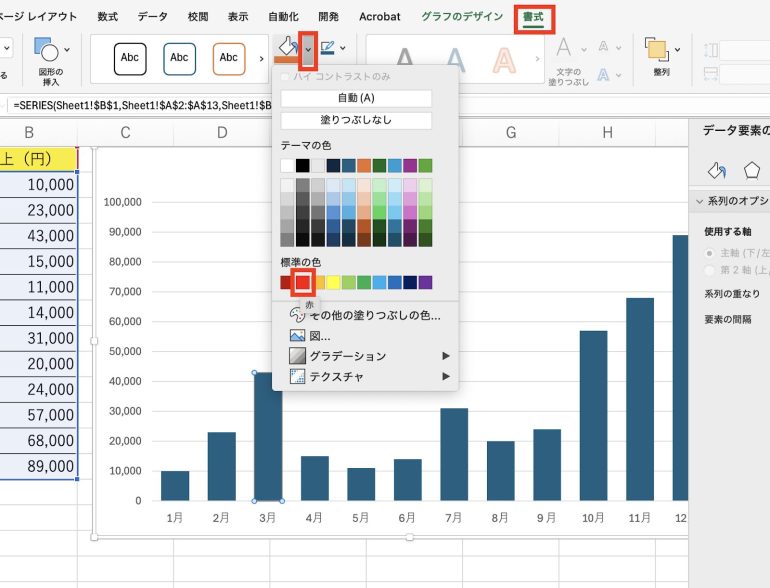Pick the orange theme color swatch
Viewport: 770px width, 588px height.
pyautogui.click(x=364, y=166)
